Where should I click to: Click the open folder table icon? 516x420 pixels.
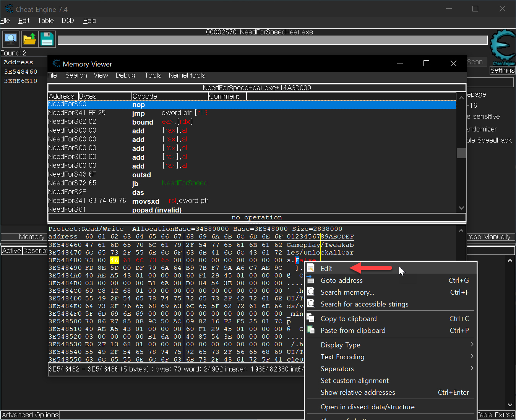[29, 39]
